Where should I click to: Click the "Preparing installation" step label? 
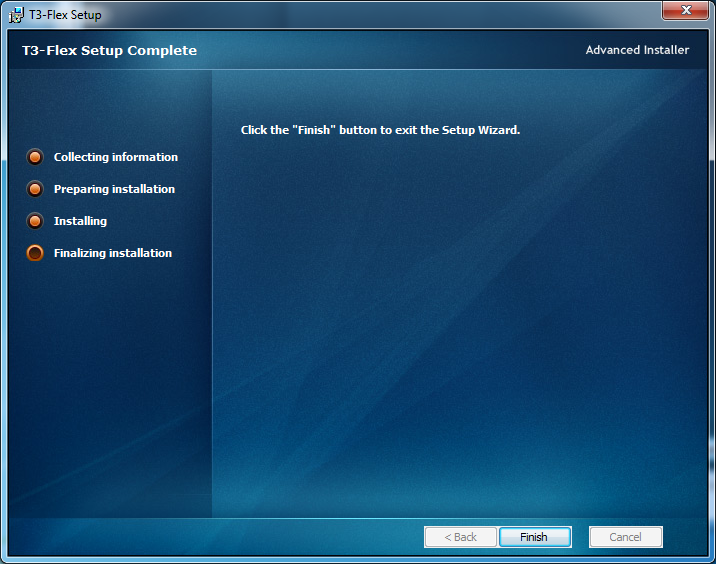[114, 189]
